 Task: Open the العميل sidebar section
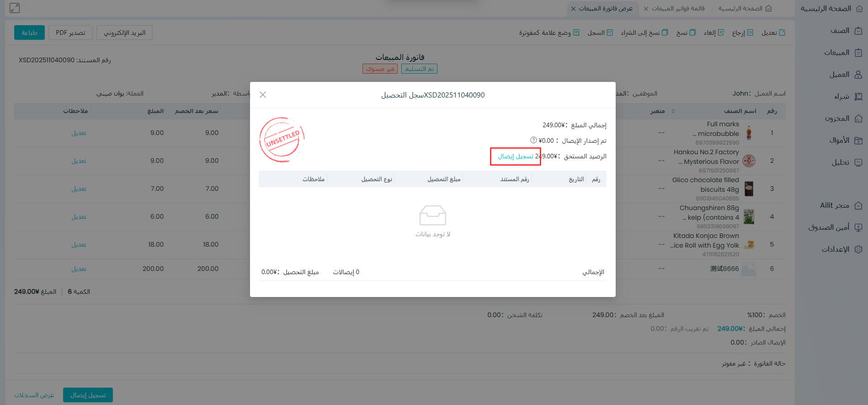845,75
